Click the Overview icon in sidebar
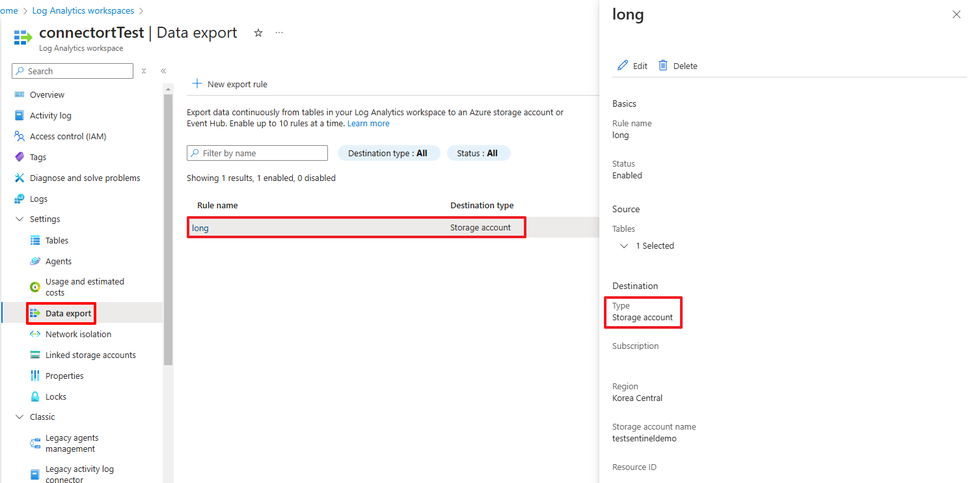980x483 pixels. [20, 94]
